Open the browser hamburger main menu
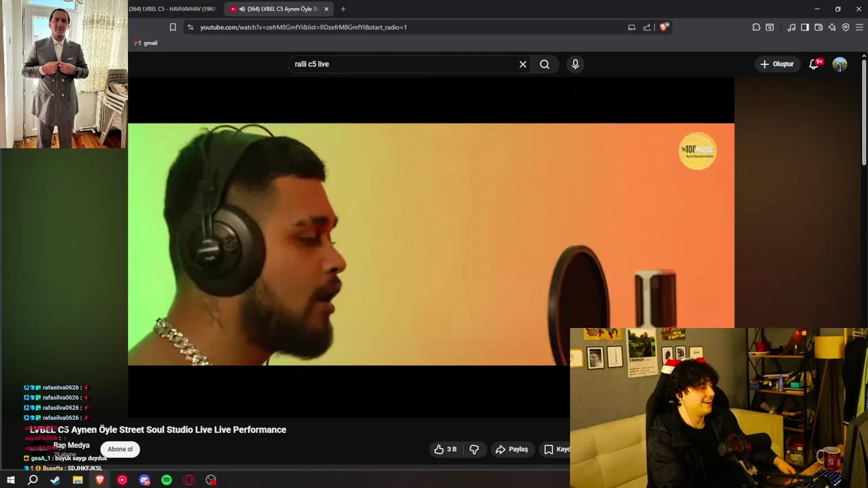Viewport: 868px width, 488px height. point(860,27)
